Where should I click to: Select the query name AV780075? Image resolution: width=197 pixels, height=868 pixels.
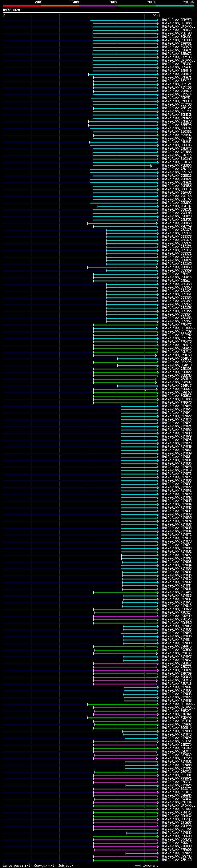(x=11, y=10)
